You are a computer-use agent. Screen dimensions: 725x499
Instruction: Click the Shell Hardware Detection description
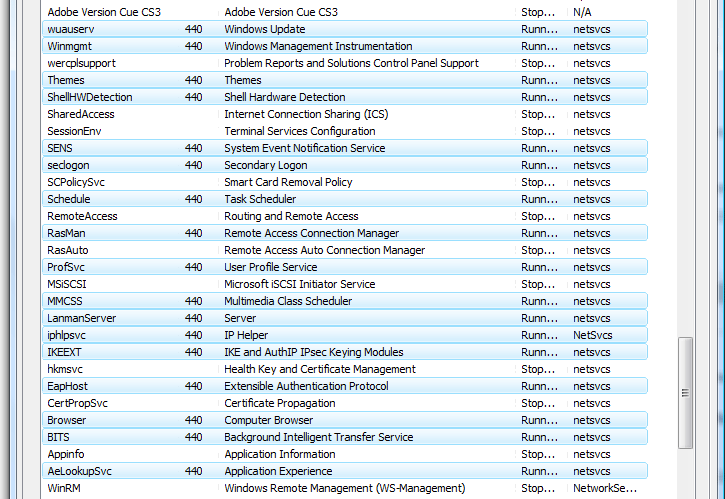pos(285,97)
